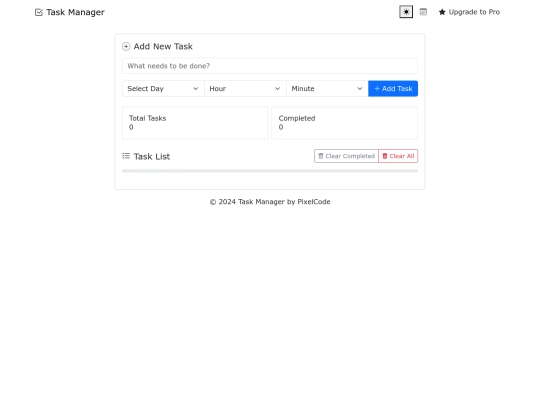
Task: Open the Minute dropdown
Action: 327,89
